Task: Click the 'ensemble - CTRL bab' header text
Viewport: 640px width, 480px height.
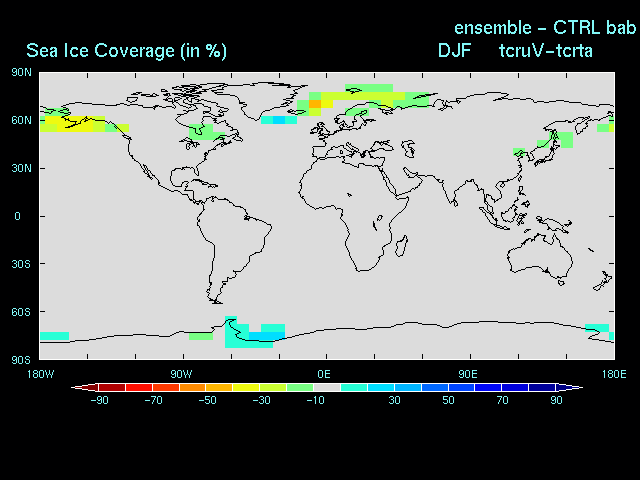Action: click(x=545, y=28)
